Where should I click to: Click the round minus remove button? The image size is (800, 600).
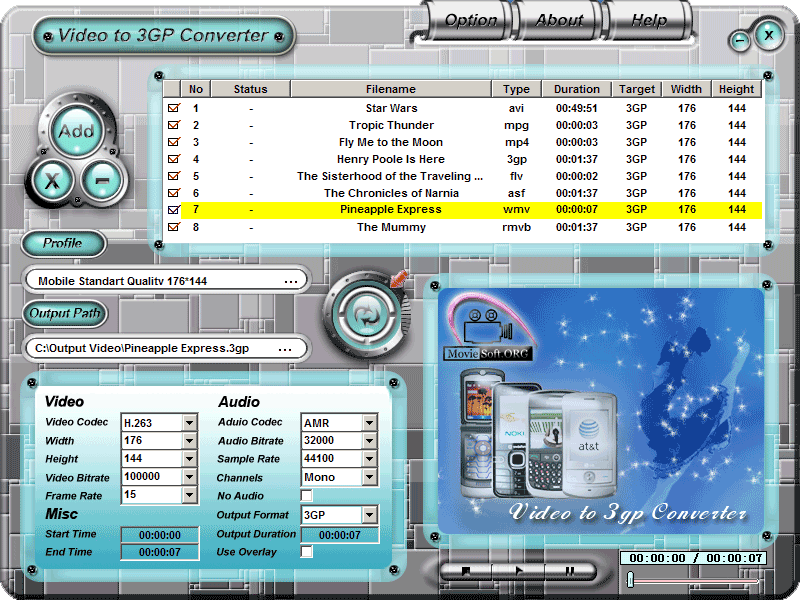101,180
